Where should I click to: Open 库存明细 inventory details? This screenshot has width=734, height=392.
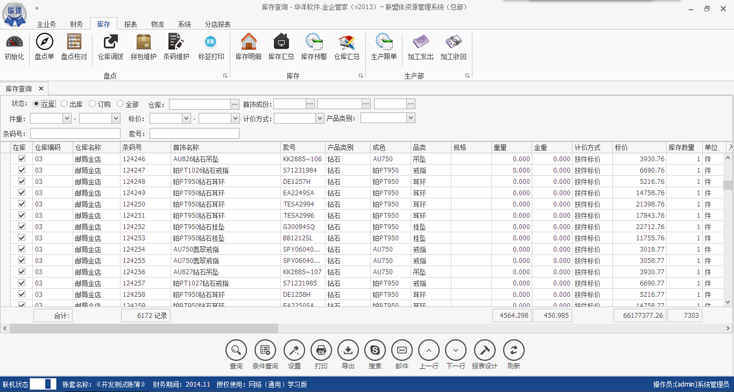(248, 47)
